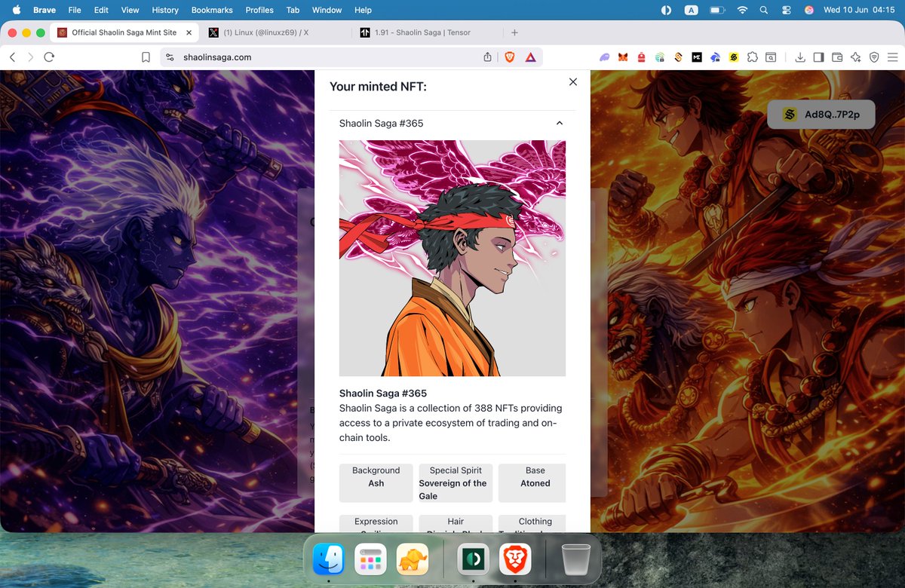Screen dimensions: 905x588
Task: Open the Brave Wallet icon
Action: (837, 57)
